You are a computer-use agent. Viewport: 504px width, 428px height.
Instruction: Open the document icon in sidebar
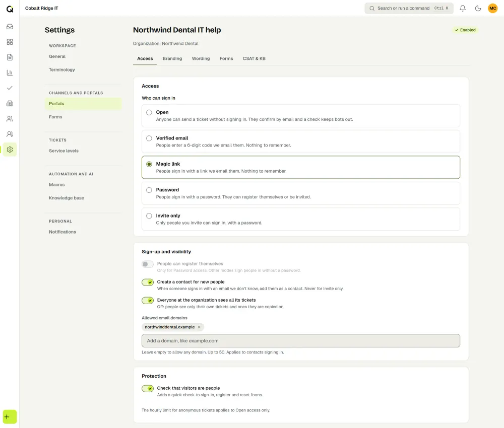click(x=10, y=57)
